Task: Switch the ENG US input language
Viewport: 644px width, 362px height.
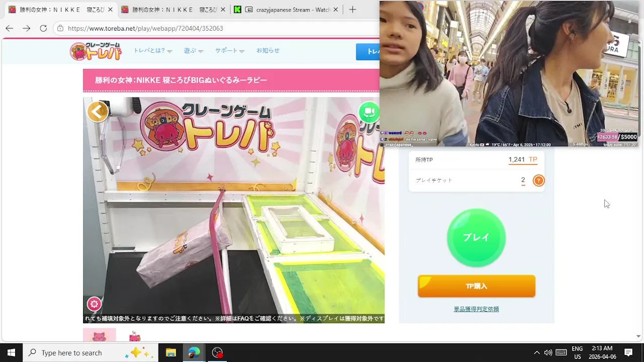Action: [x=577, y=352]
